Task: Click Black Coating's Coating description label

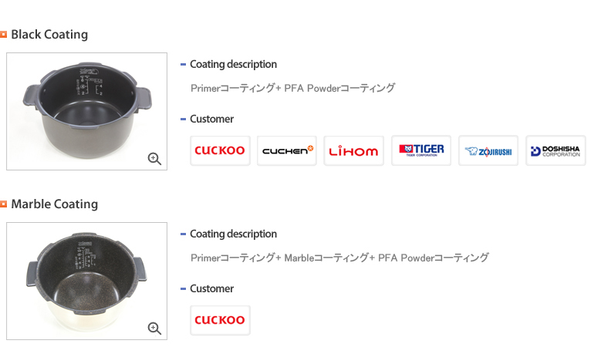Action: (233, 65)
